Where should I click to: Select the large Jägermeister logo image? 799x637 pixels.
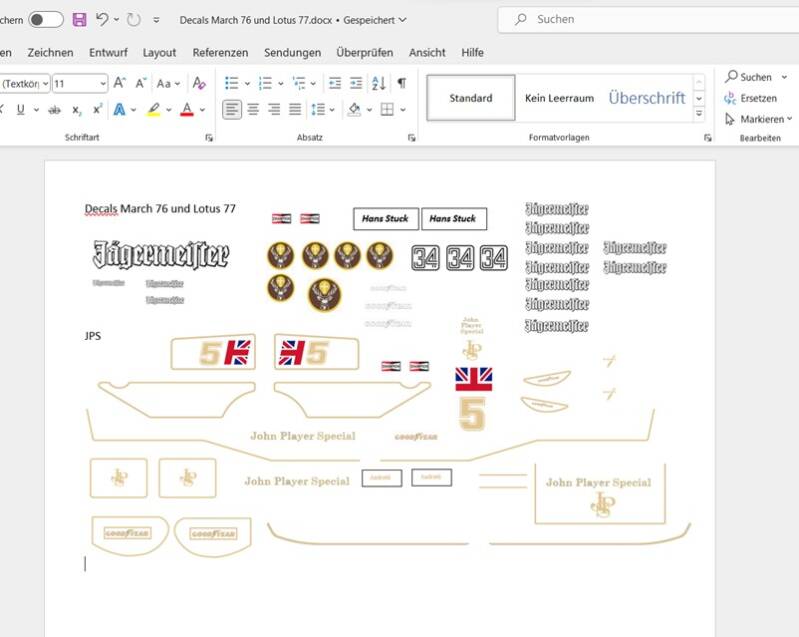(x=161, y=255)
